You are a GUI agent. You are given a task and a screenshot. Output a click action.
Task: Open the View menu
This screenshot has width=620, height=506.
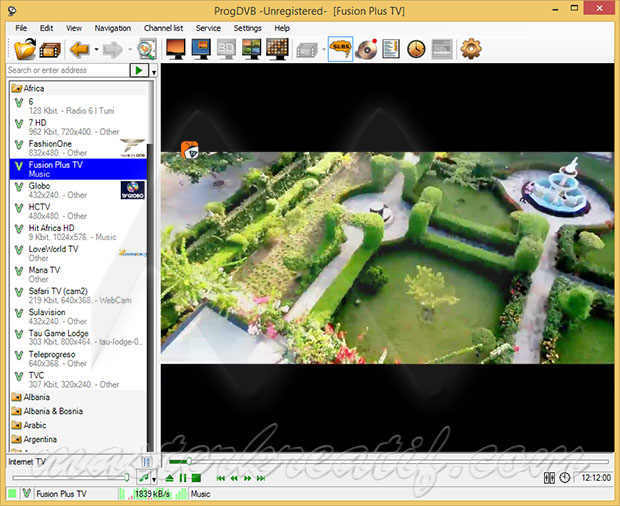(x=74, y=28)
